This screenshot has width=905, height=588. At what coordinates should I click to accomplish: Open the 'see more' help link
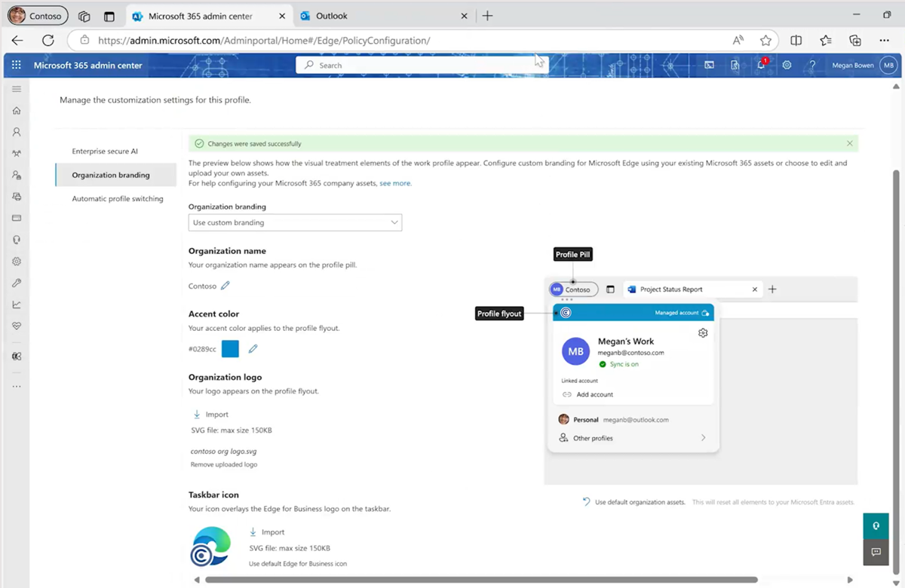click(394, 182)
